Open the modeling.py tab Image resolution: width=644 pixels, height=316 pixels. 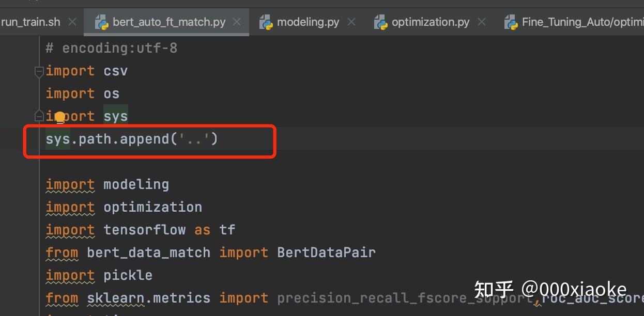coord(308,22)
